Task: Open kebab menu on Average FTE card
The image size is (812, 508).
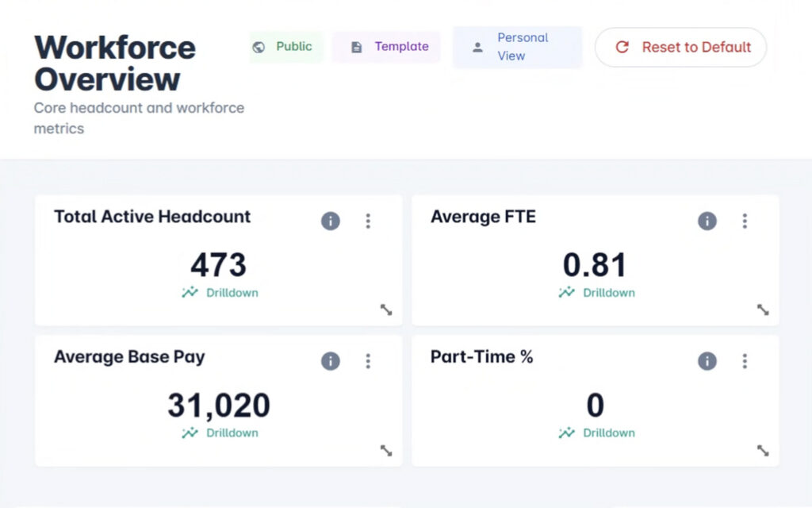Action: [x=745, y=221]
